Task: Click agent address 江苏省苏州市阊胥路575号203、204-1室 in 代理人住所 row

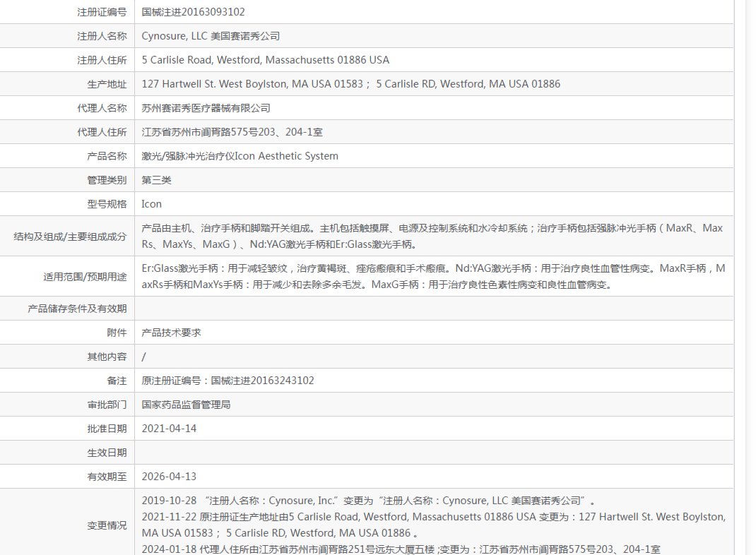Action: 232,132
